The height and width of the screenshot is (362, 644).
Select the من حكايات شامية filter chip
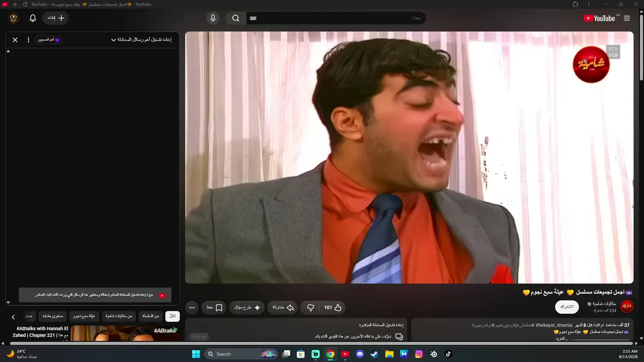pyautogui.click(x=119, y=316)
